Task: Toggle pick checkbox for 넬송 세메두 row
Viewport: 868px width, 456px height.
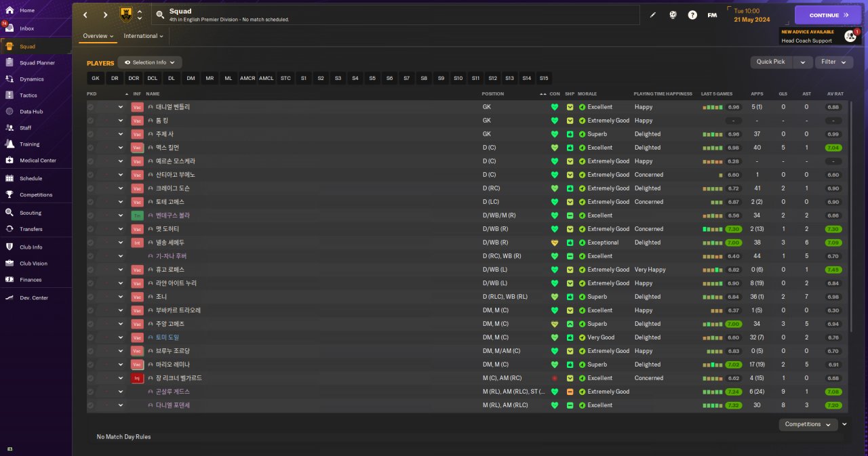Action: coord(91,243)
